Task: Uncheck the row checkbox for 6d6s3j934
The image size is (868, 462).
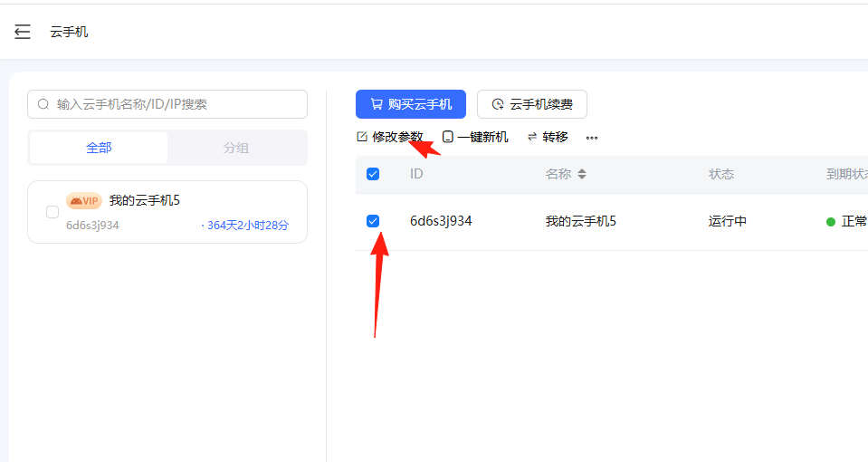Action: [x=373, y=221]
